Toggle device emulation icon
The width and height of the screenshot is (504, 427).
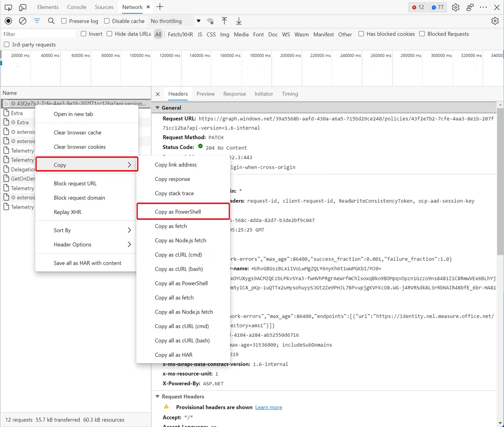click(23, 7)
